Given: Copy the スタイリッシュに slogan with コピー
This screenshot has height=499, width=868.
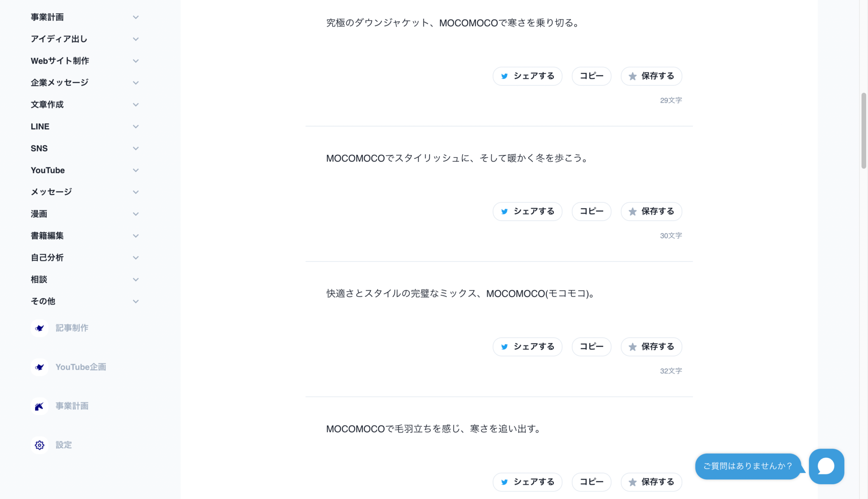Looking at the screenshot, I should point(591,212).
